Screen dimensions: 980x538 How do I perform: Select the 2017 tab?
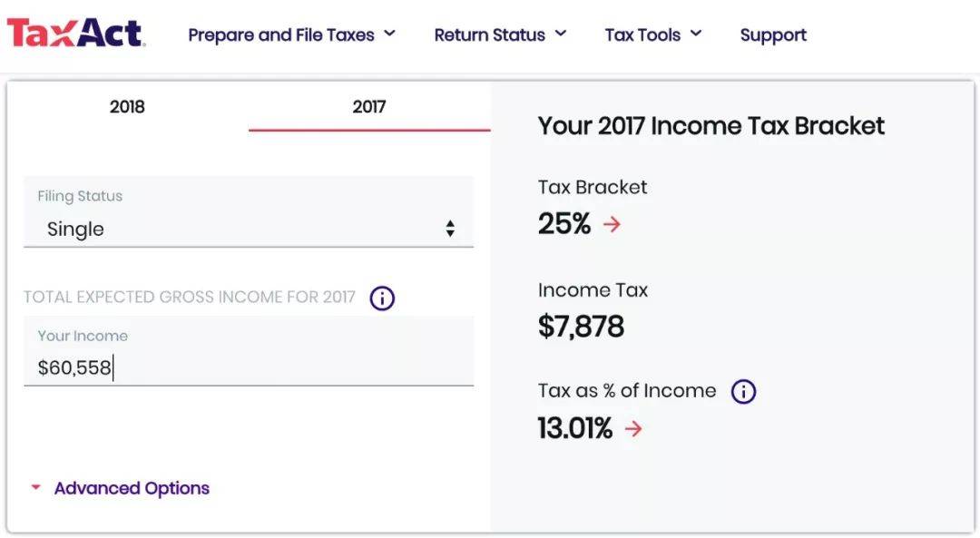(369, 107)
